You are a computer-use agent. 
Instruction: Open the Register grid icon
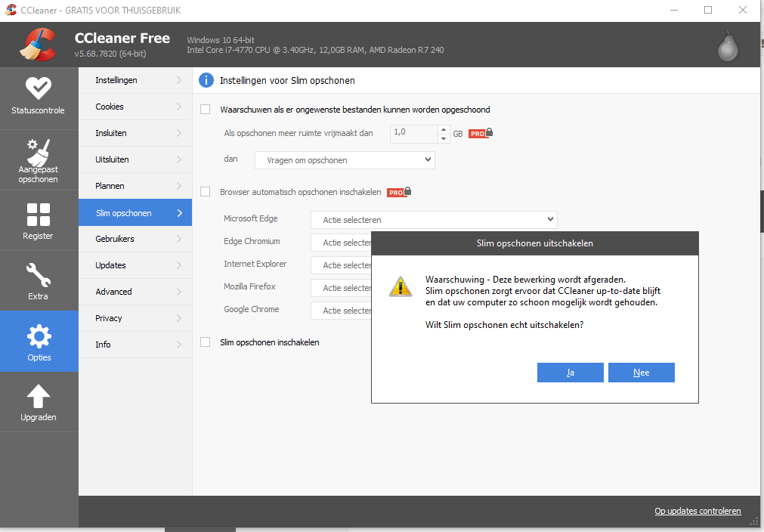[39, 215]
